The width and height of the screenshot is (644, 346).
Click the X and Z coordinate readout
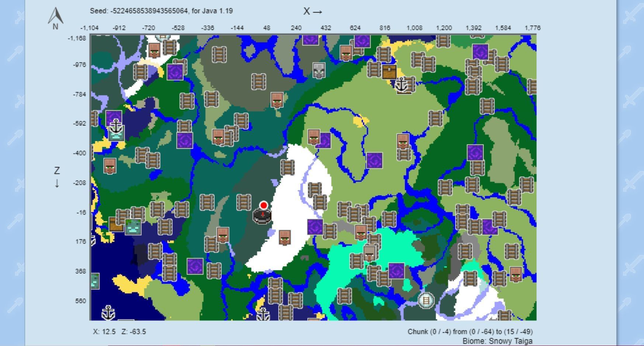[x=120, y=332]
